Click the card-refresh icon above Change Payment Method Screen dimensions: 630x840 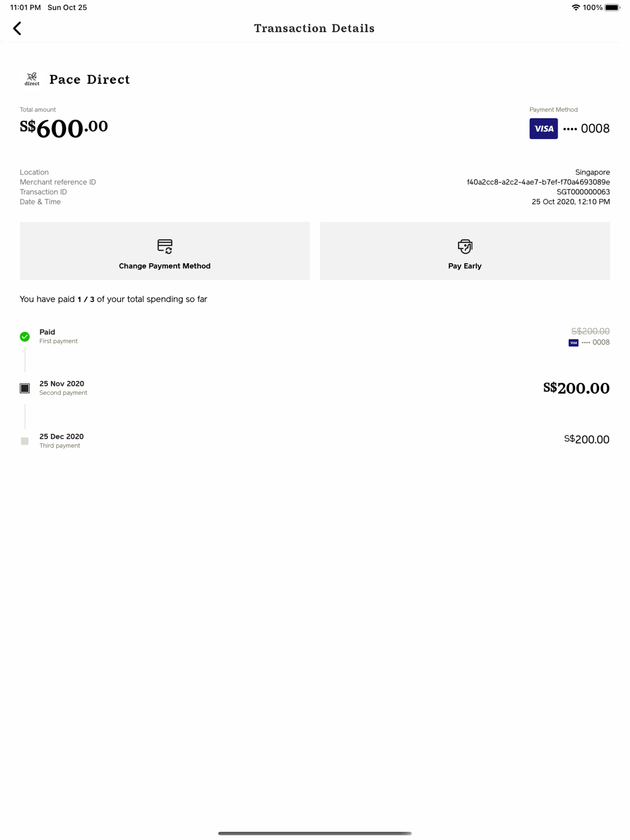pyautogui.click(x=165, y=246)
